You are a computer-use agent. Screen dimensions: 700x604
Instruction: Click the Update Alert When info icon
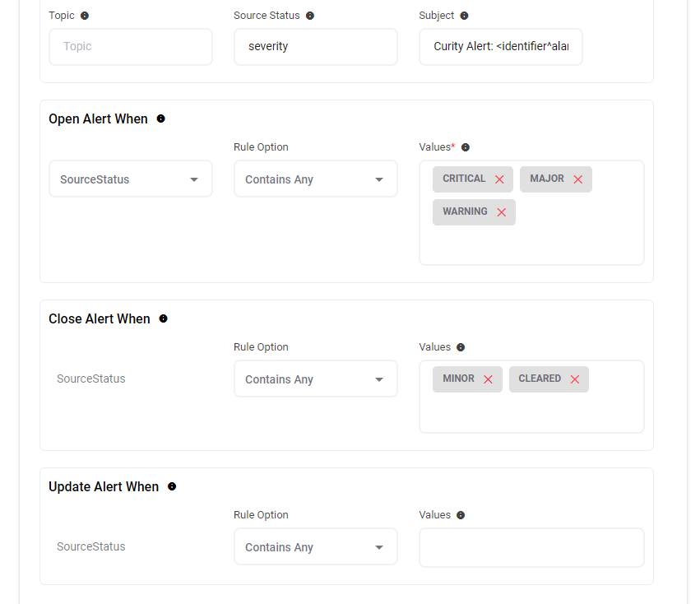(172, 486)
